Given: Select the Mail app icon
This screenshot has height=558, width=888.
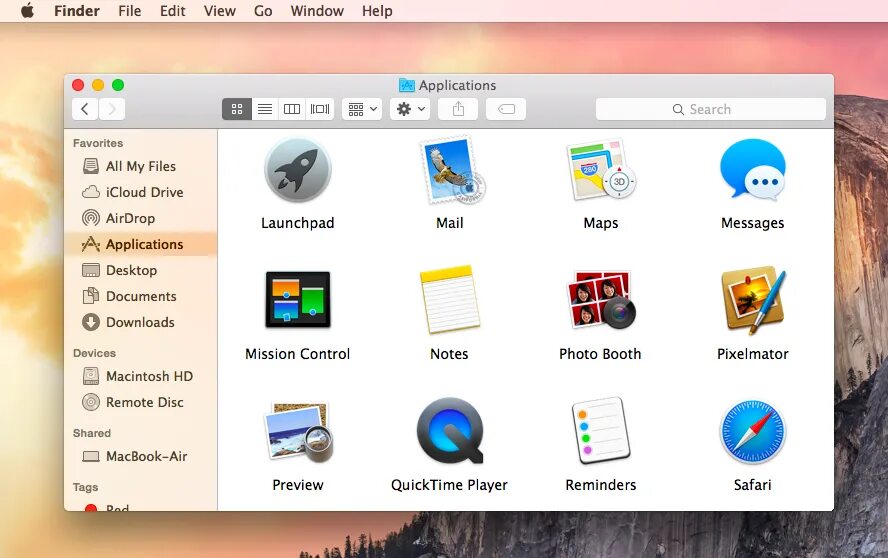Looking at the screenshot, I should tap(451, 170).
